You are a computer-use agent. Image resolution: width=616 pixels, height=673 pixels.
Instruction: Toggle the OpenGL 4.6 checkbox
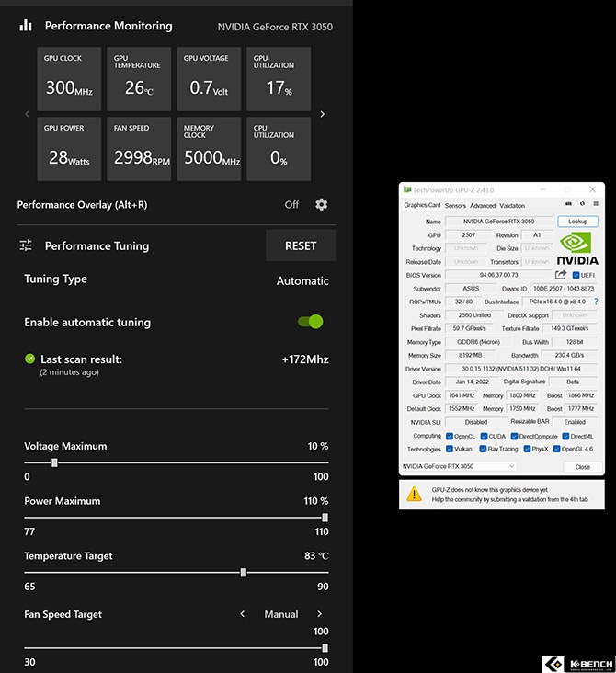[x=557, y=449]
